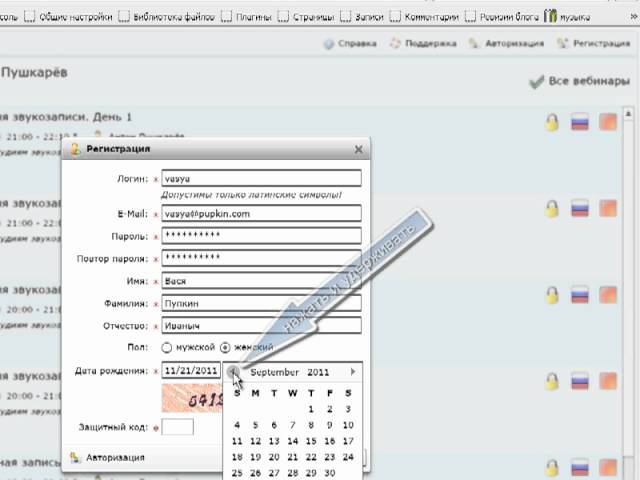Click the Имя field with Вася
This screenshot has height=480, width=640.
(261, 281)
